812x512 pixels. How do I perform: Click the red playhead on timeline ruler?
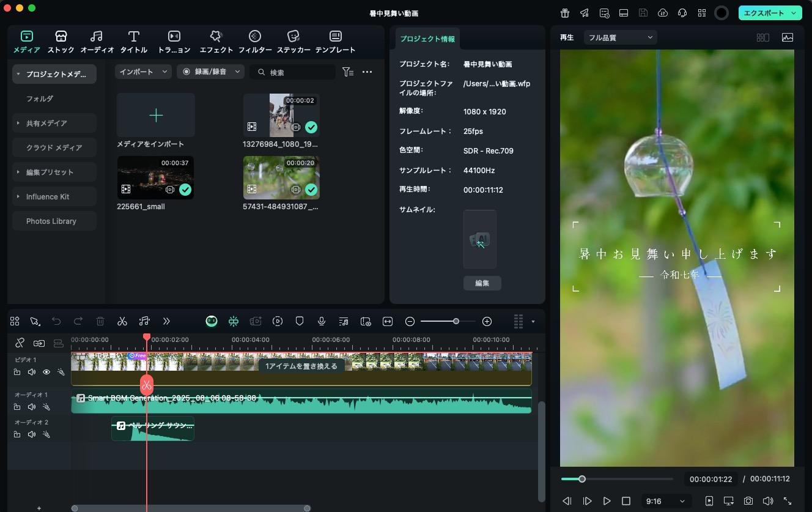pos(147,337)
